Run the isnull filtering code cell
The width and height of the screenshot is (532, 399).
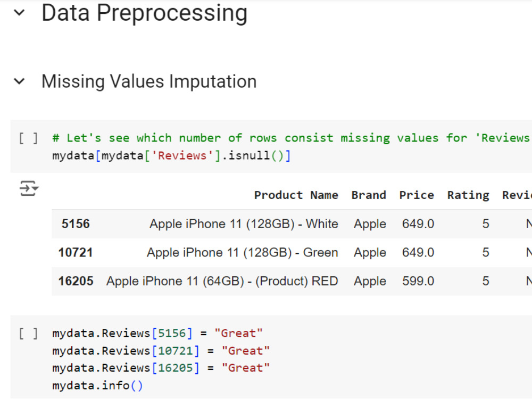click(x=29, y=138)
